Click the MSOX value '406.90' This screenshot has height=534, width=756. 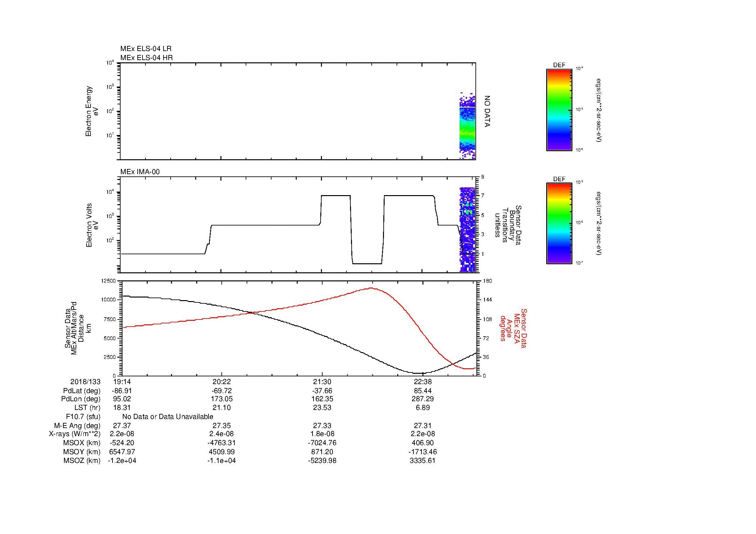pos(422,443)
